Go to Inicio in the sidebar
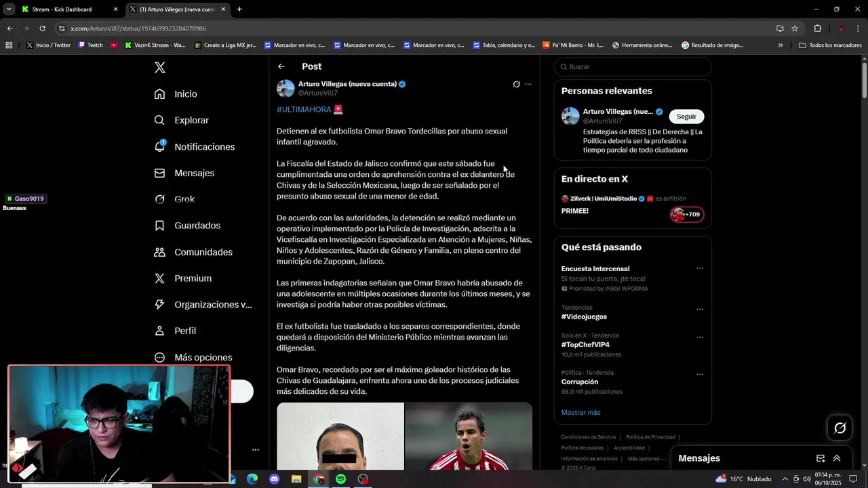The height and width of the screenshot is (488, 868). tap(176, 94)
